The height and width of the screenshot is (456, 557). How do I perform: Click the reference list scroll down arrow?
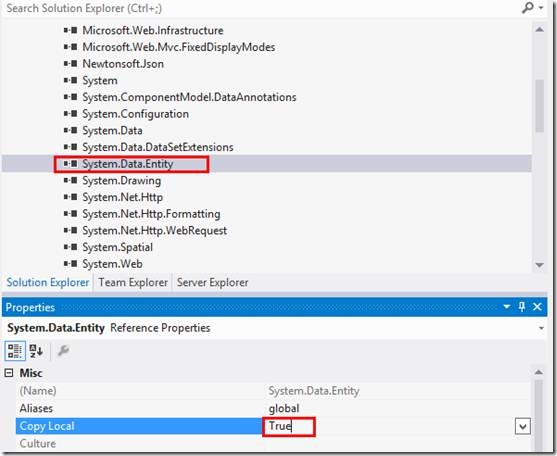[x=539, y=265]
